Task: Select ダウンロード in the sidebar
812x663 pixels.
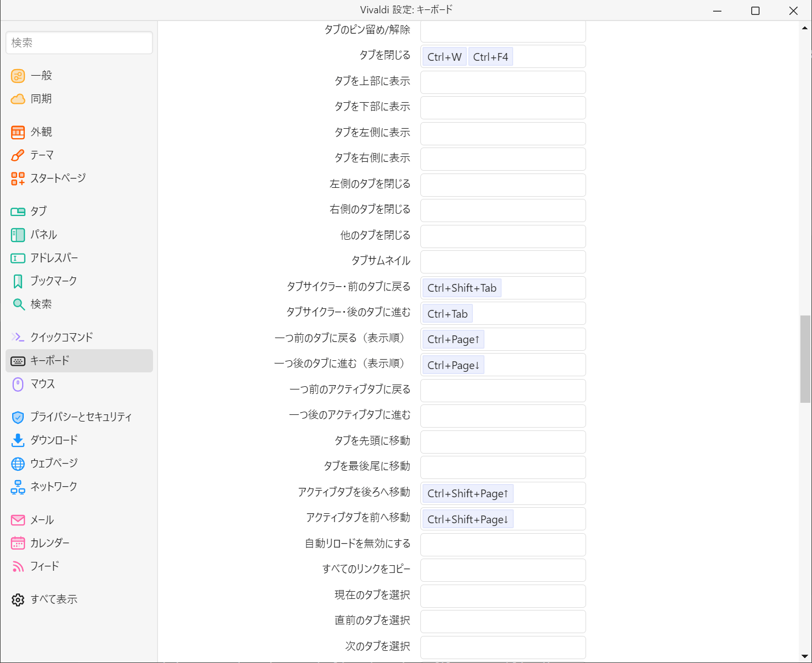Action: (x=54, y=440)
